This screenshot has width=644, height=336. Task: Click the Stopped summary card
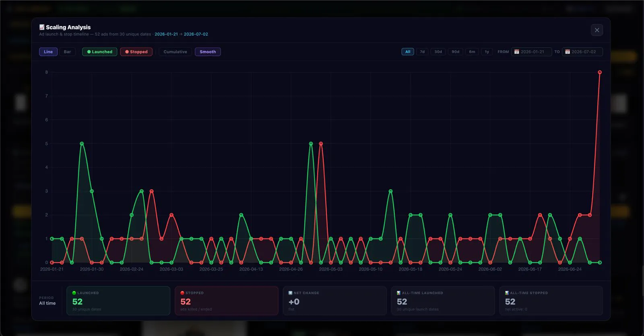(x=227, y=301)
